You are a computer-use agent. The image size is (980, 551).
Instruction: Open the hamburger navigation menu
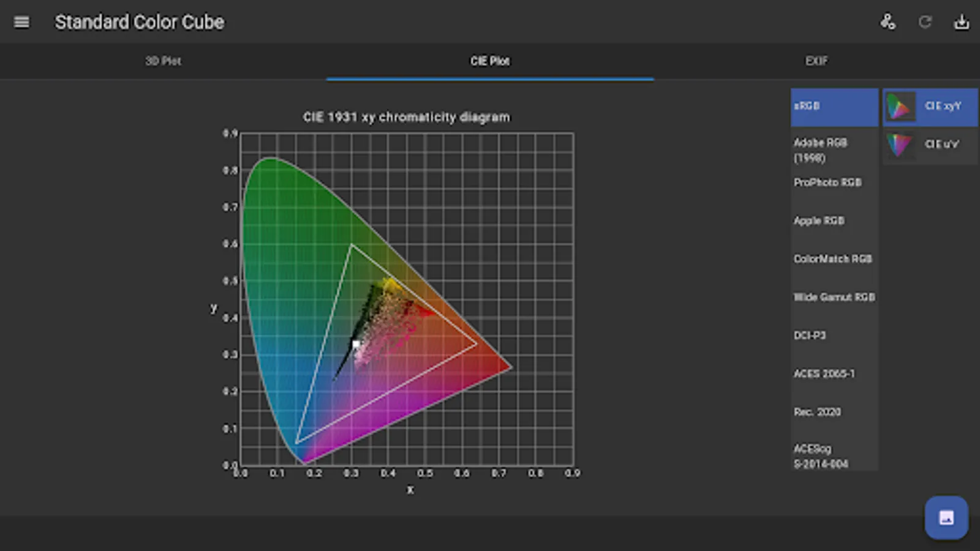(21, 22)
